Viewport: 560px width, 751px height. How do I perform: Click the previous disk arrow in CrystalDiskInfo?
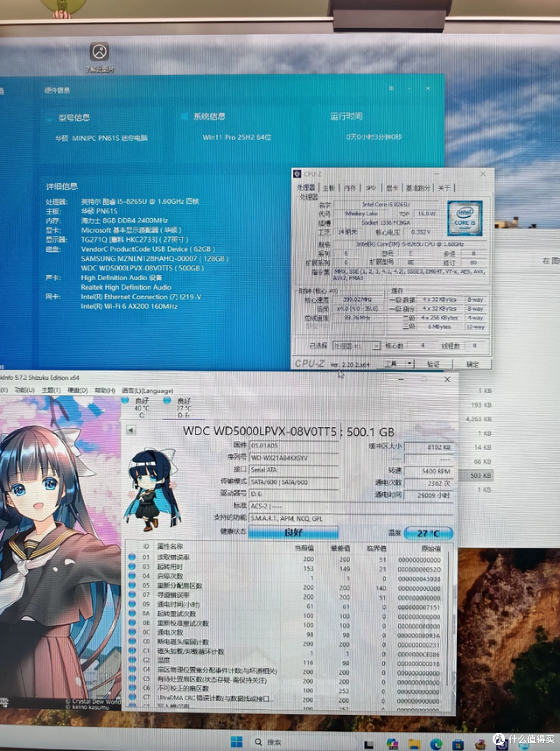tap(131, 430)
